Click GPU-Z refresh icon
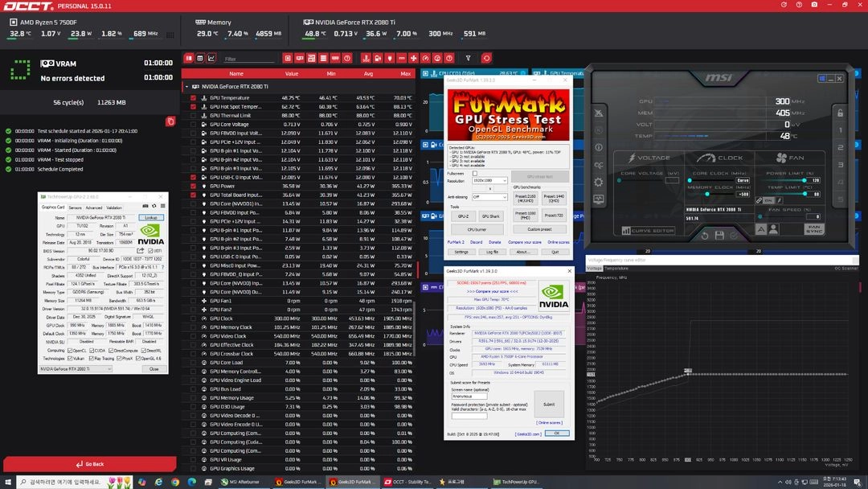The width and height of the screenshot is (868, 489). [154, 206]
